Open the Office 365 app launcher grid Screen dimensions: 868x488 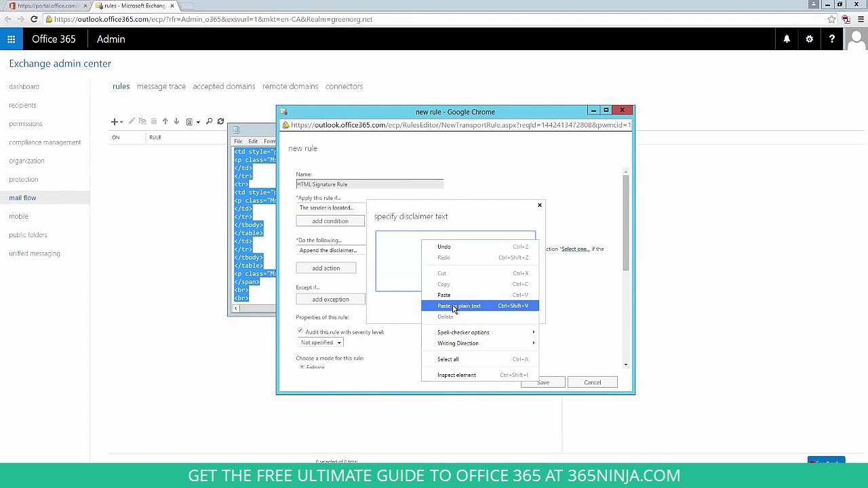12,39
